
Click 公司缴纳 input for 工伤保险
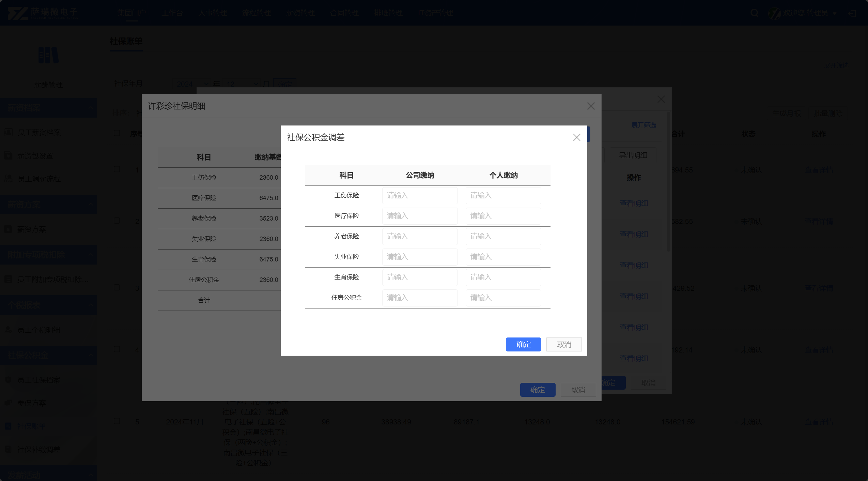[420, 195]
